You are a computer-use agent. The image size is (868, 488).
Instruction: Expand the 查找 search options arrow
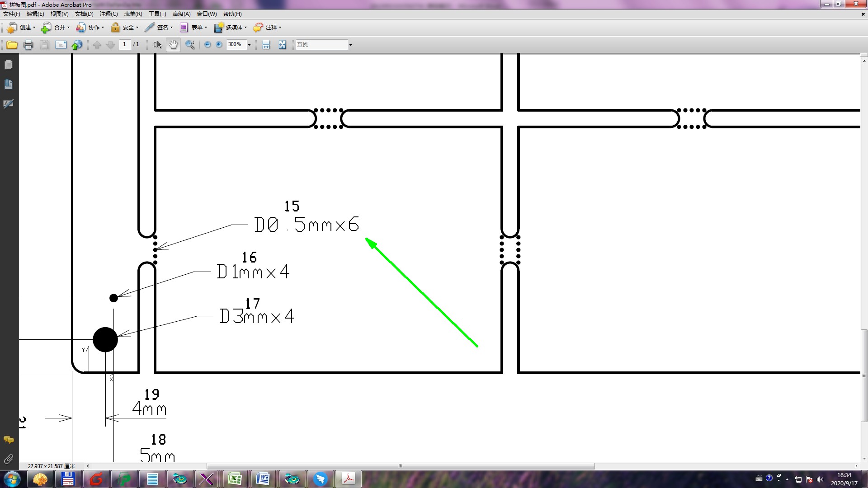(350, 45)
